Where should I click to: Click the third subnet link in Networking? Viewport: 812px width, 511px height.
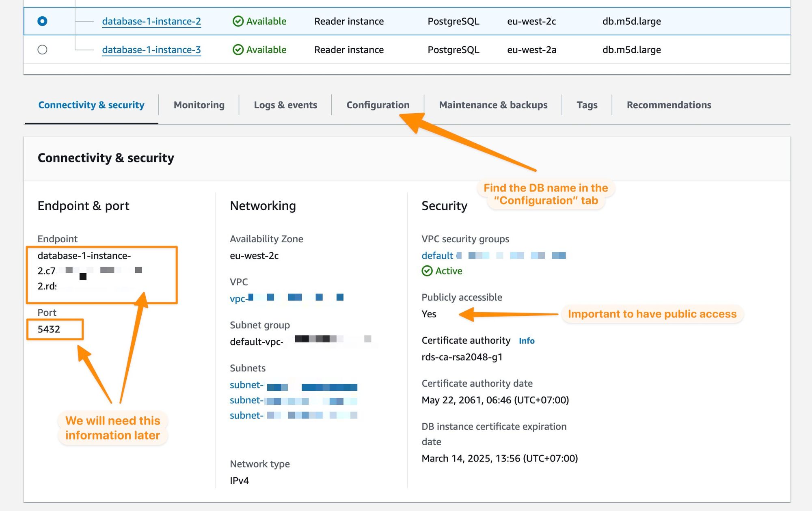[246, 415]
